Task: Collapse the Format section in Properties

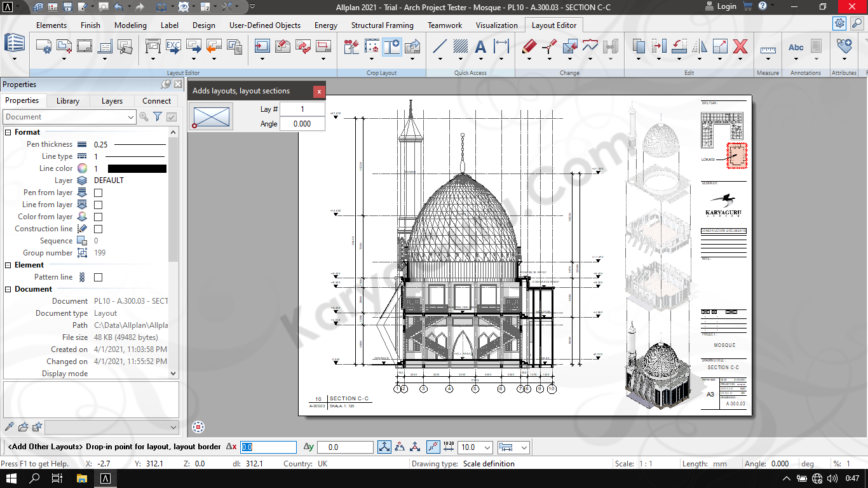Action: click(x=9, y=132)
